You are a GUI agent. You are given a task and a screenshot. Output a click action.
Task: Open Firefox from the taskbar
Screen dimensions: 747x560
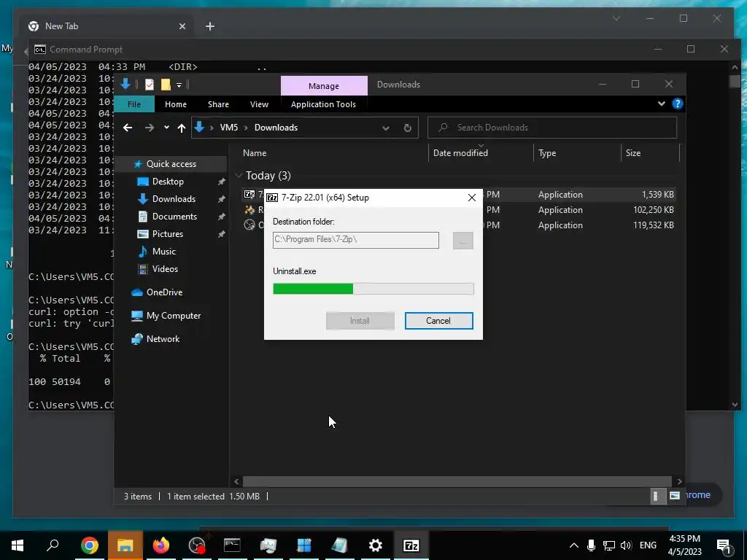(161, 545)
